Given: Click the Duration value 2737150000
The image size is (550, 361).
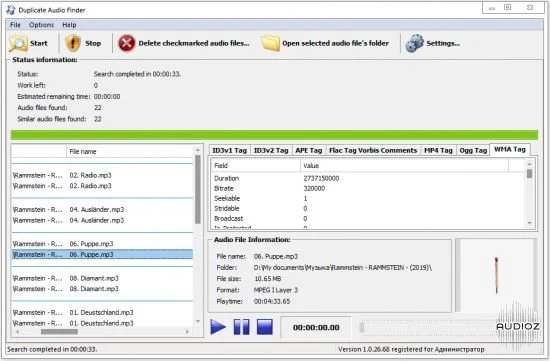Looking at the screenshot, I should pos(321,178).
